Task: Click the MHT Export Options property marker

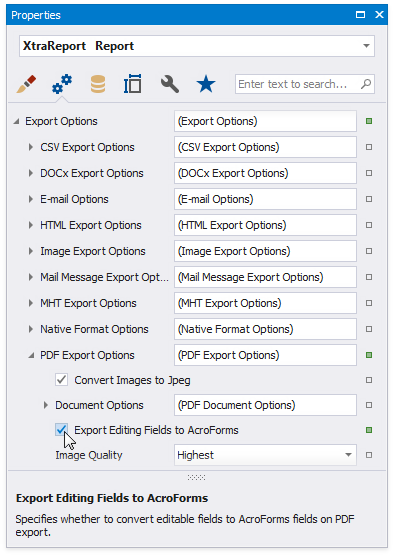Action: tap(369, 303)
